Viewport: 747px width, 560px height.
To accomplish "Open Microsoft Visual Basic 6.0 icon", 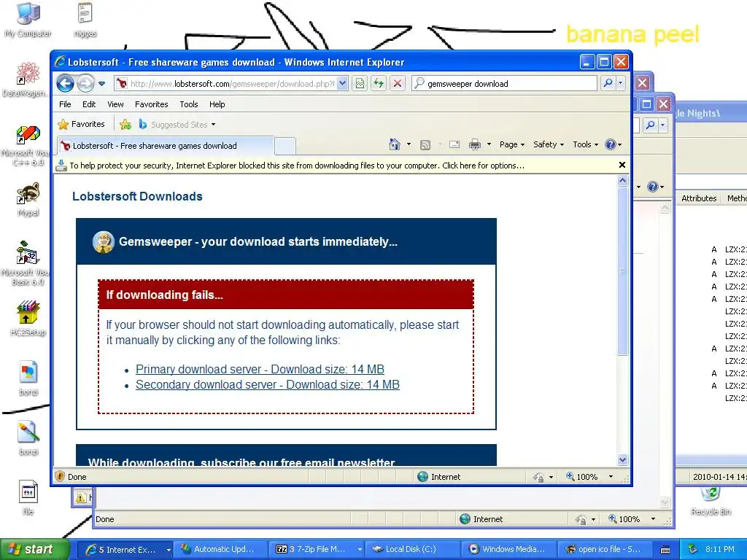I will (26, 262).
